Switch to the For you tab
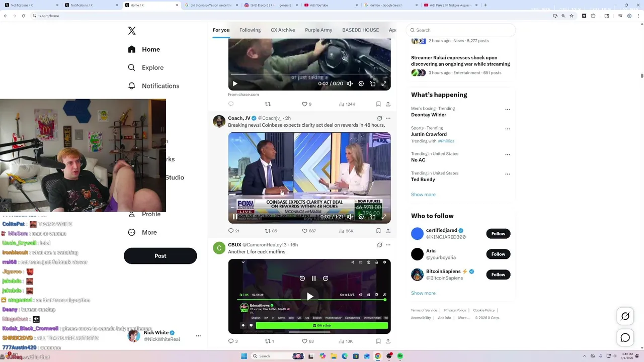644x362 pixels. point(221,30)
